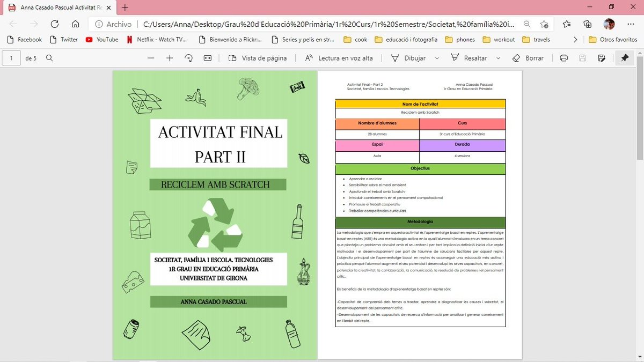644x362 pixels.
Task: Click the Objectius header cell
Action: [x=420, y=168]
